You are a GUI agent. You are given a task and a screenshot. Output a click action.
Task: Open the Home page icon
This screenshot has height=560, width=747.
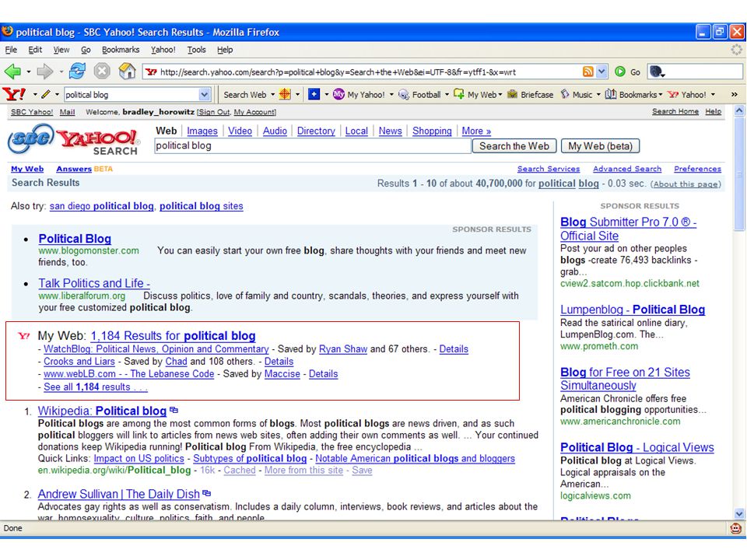(x=127, y=72)
